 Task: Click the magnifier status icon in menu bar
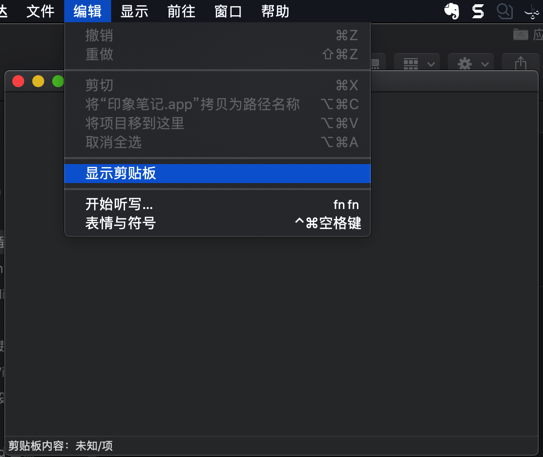[505, 11]
